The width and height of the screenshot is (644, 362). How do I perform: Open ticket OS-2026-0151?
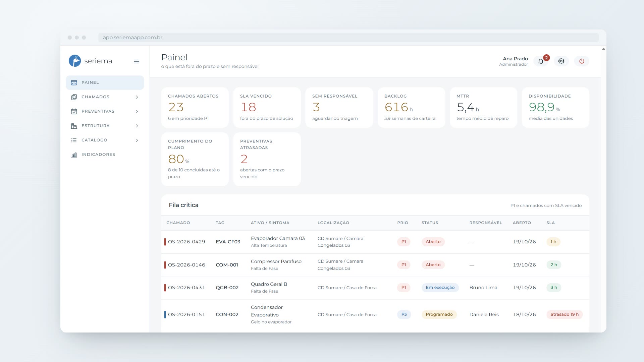186,314
